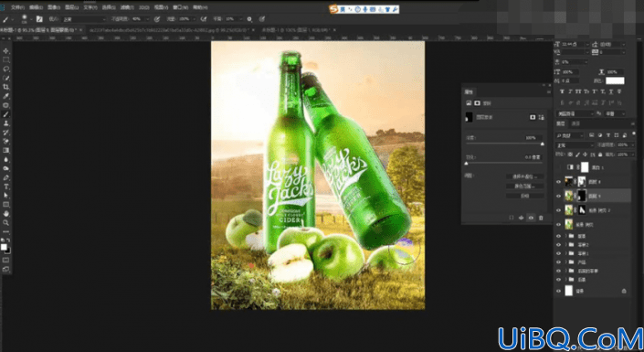This screenshot has width=644, height=352.
Task: Select the Blur tool
Action: coord(5,160)
